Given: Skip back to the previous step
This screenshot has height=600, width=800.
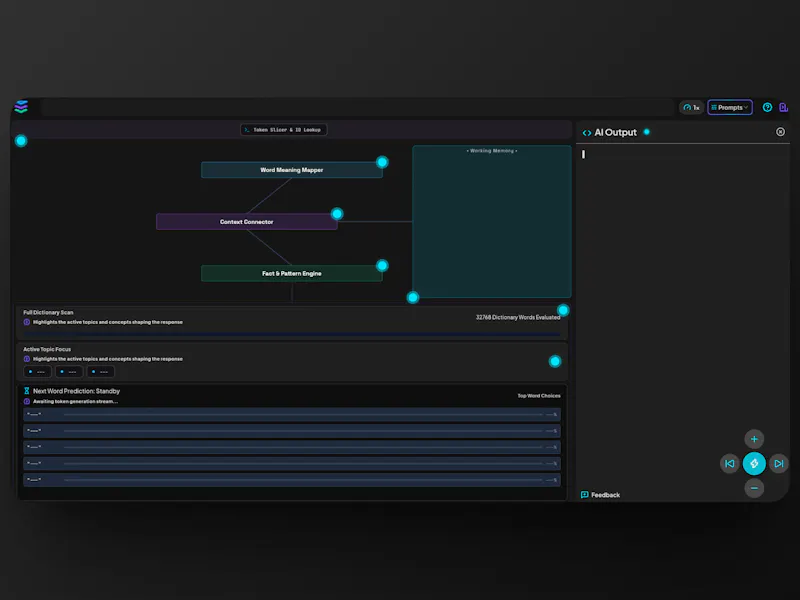Looking at the screenshot, I should click(x=730, y=464).
